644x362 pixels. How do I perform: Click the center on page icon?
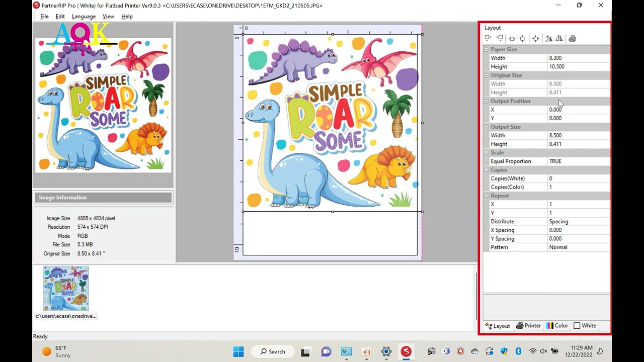535,39
